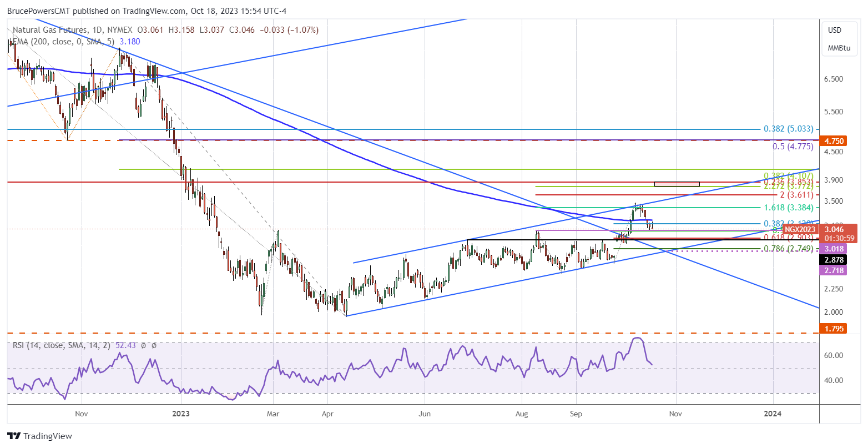Click the 5.500 price axis label
Image resolution: width=868 pixels, height=448 pixels.
click(x=834, y=112)
